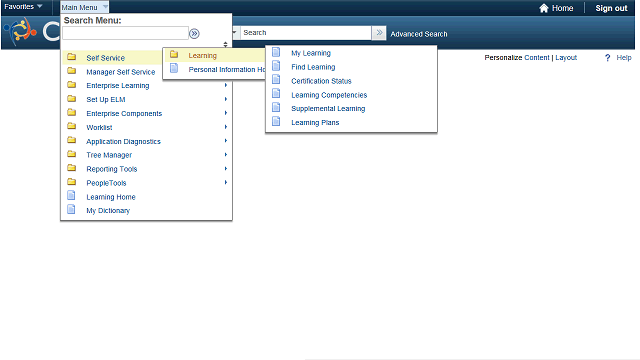Open My Dictionary menu entry
The image size is (640, 360).
point(108,211)
